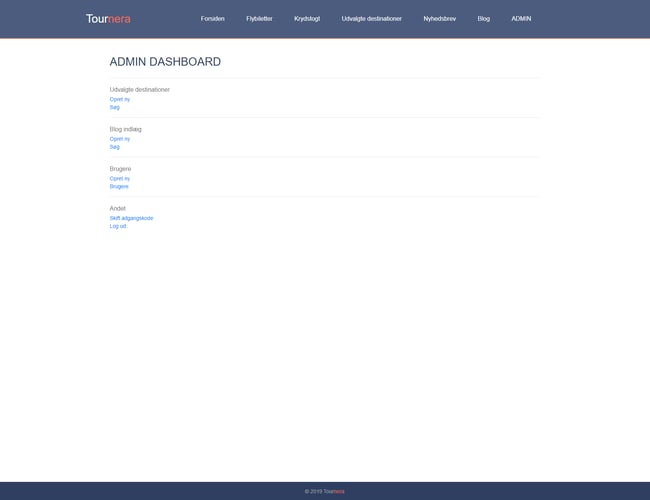This screenshot has height=500, width=650.
Task: Open the Brugere list link
Action: point(119,186)
